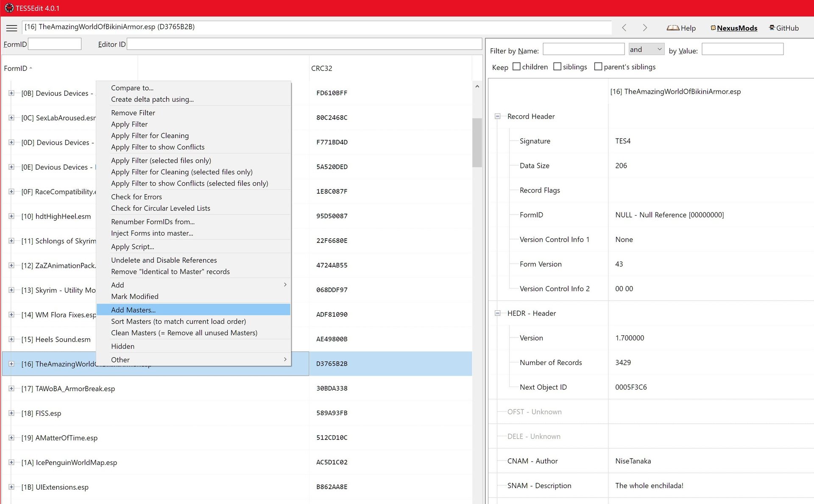The height and width of the screenshot is (504, 814).
Task: Enable Keep parent's siblings checkbox
Action: point(598,67)
